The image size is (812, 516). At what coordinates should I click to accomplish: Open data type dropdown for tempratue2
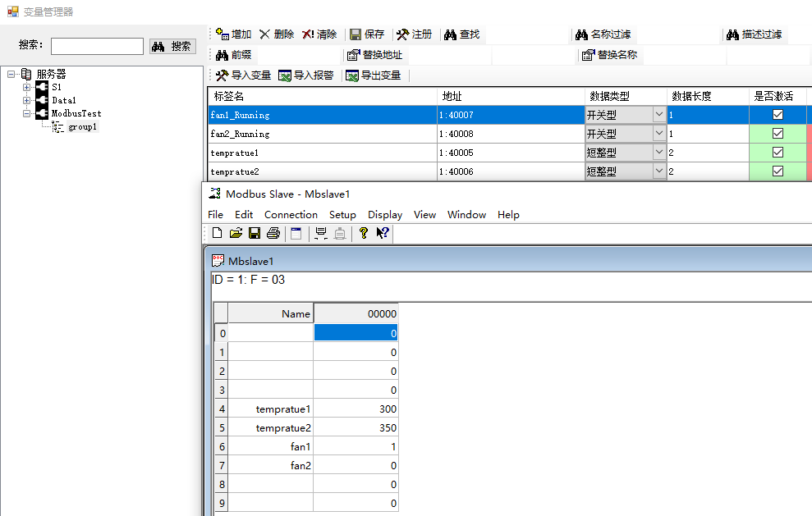pyautogui.click(x=658, y=171)
